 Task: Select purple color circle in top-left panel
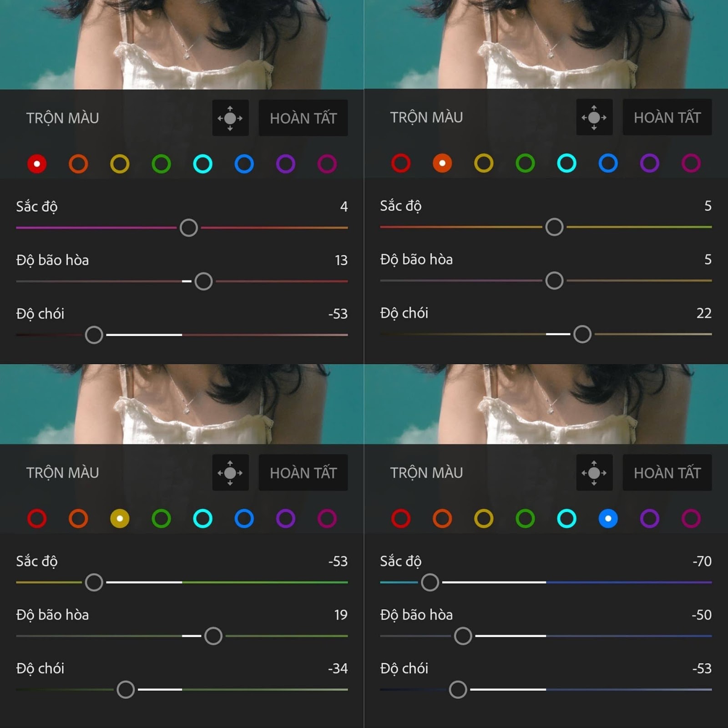point(285,164)
